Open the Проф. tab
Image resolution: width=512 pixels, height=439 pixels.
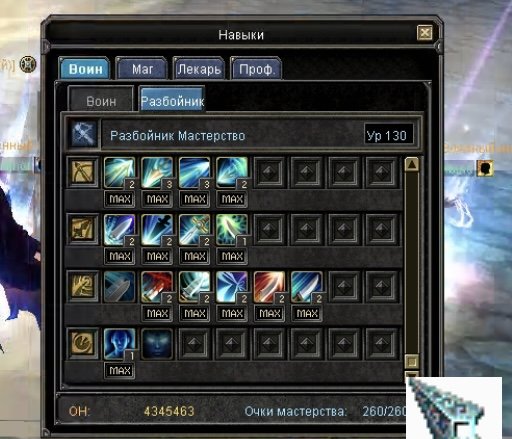click(256, 69)
